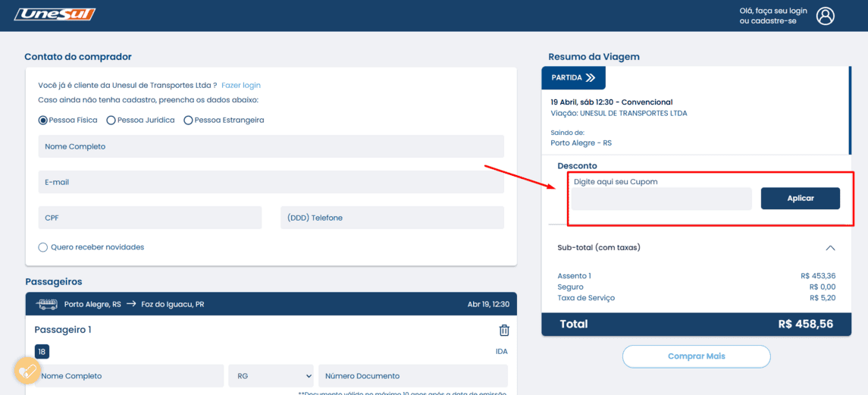Click the Comprar Mais button
The width and height of the screenshot is (868, 395).
pyautogui.click(x=697, y=356)
